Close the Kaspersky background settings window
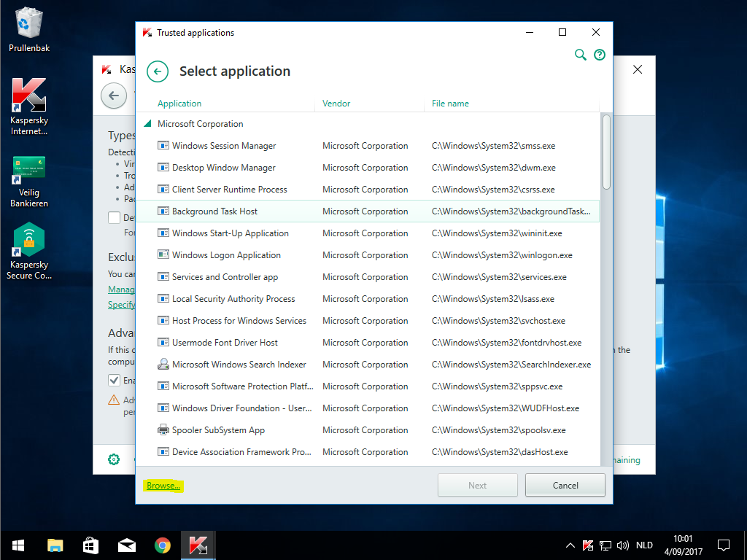747x560 pixels. click(x=638, y=69)
